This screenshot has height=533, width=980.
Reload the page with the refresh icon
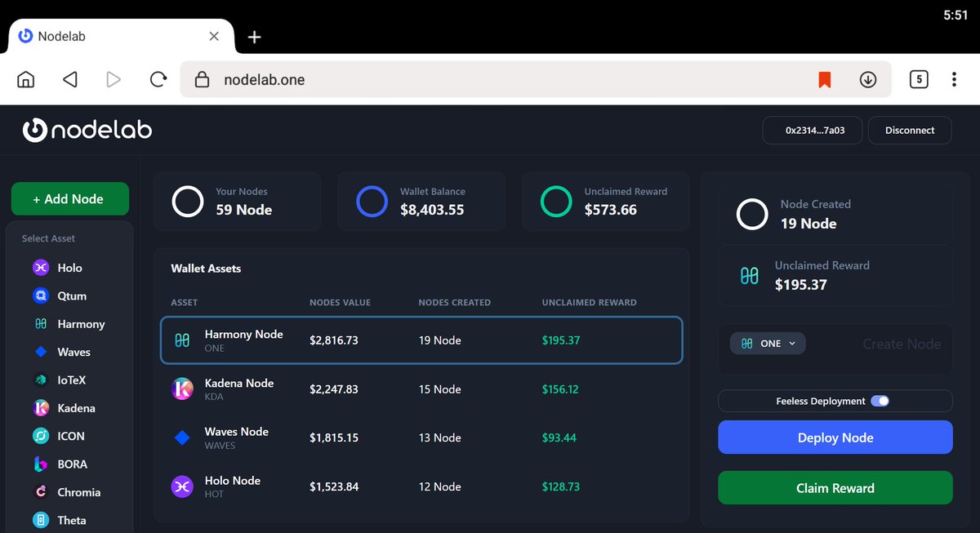tap(158, 79)
